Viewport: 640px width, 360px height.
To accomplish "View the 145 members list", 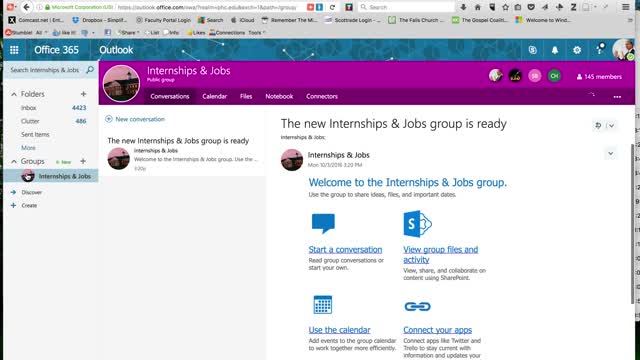I will pyautogui.click(x=599, y=77).
